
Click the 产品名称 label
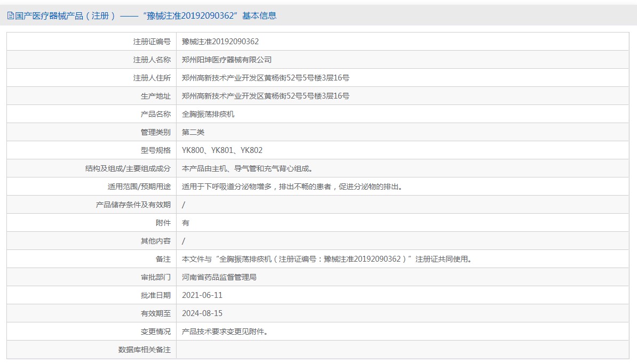click(x=156, y=114)
